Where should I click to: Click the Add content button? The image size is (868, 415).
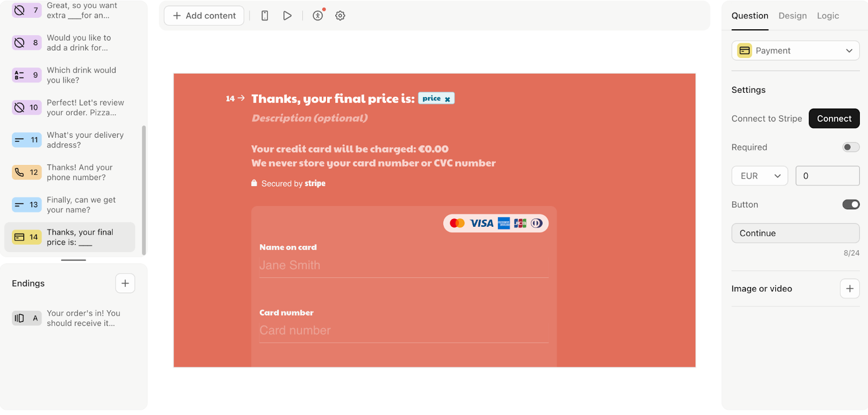[204, 16]
